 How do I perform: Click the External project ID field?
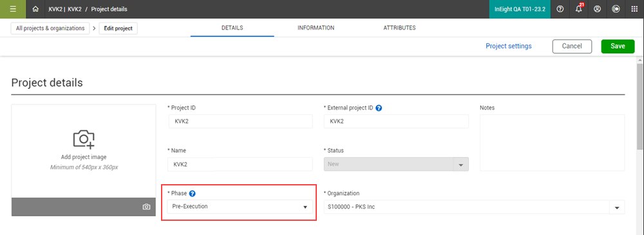(x=396, y=122)
